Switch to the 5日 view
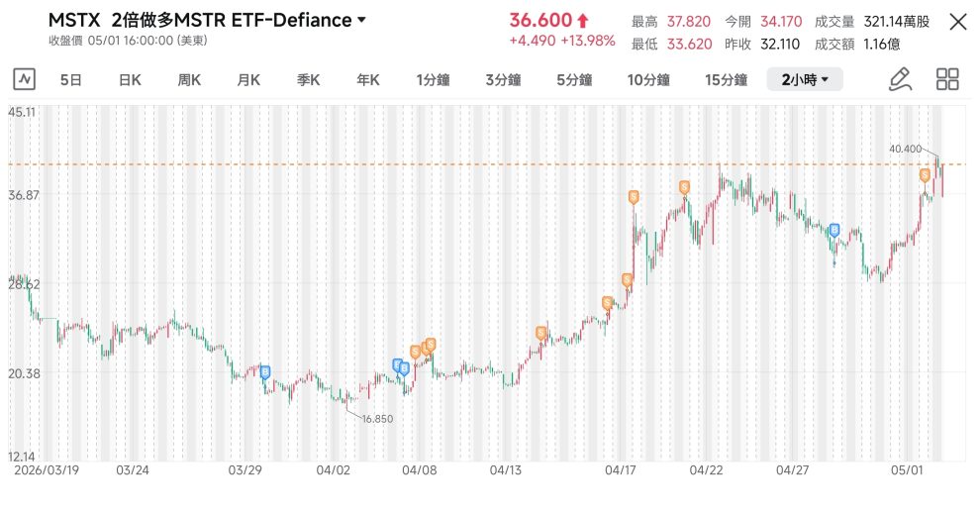This screenshot has height=514, width=980. 70,80
